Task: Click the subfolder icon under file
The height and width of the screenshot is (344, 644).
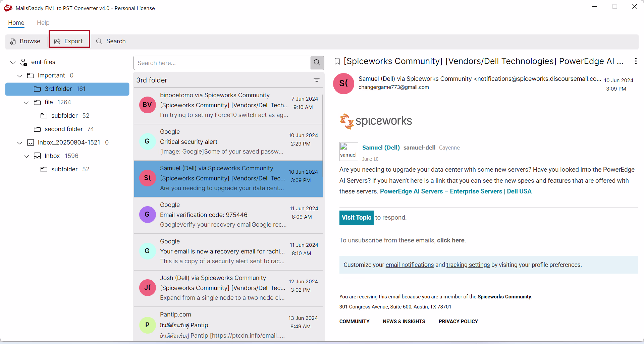Action: coord(44,116)
